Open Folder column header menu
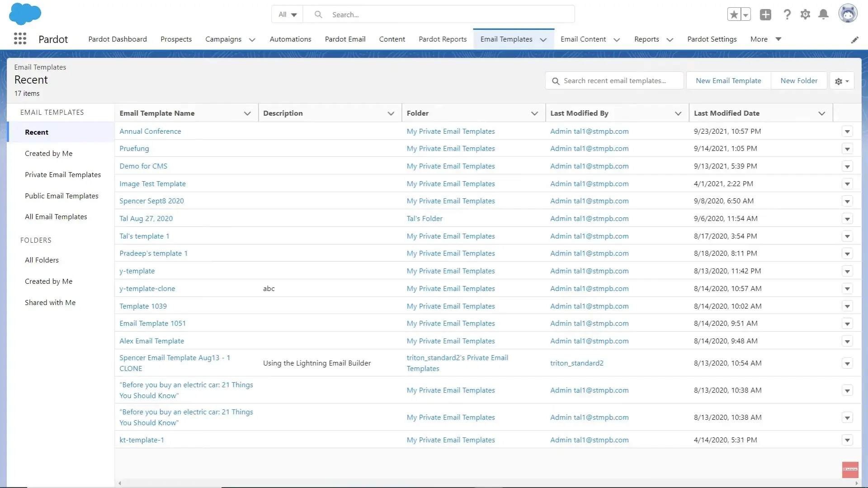This screenshot has height=488, width=868. click(534, 113)
